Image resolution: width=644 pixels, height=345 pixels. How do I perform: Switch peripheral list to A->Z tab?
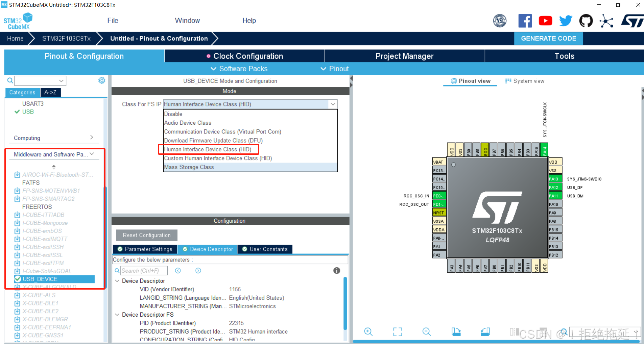[50, 92]
